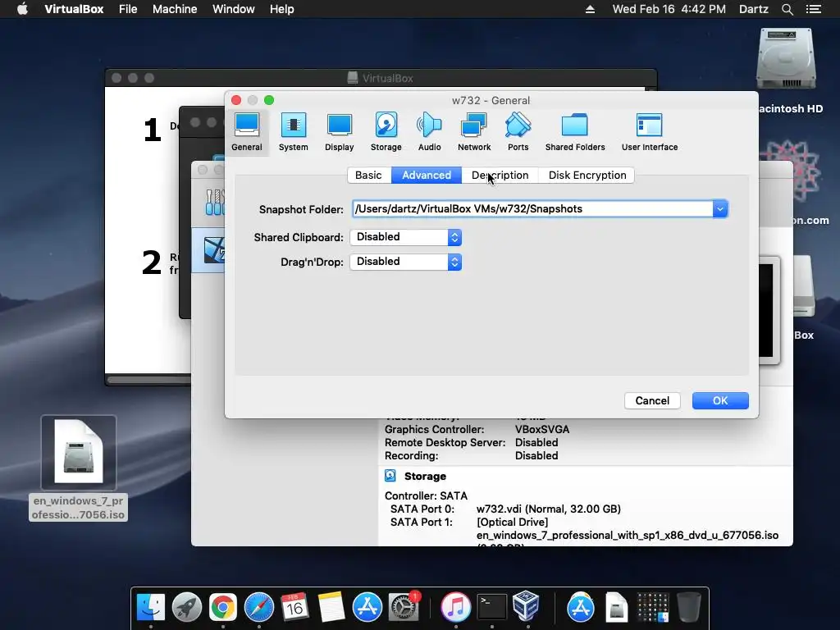
Task: Open the Audio settings section
Action: point(429,132)
